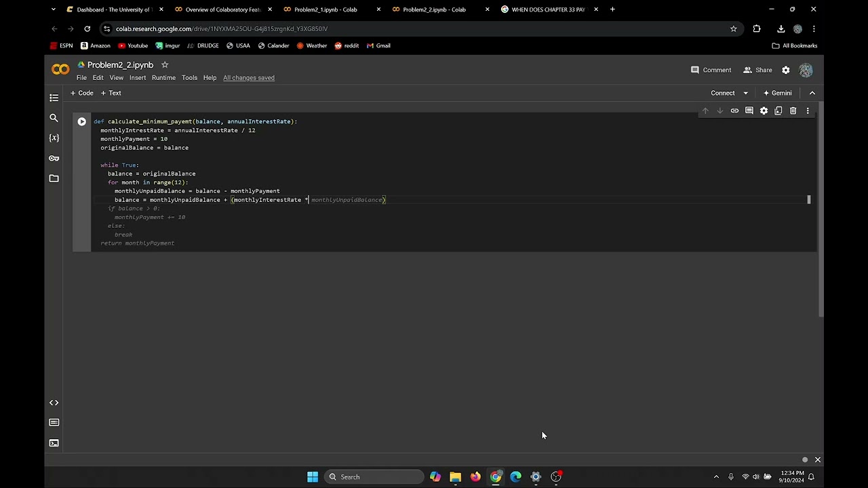Open Gmail bookmark
This screenshot has height=488, width=868.
pyautogui.click(x=378, y=45)
